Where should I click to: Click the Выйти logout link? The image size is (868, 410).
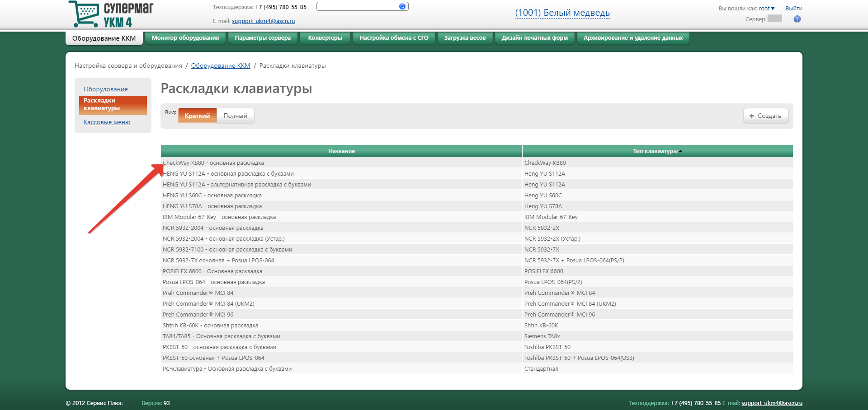click(794, 9)
